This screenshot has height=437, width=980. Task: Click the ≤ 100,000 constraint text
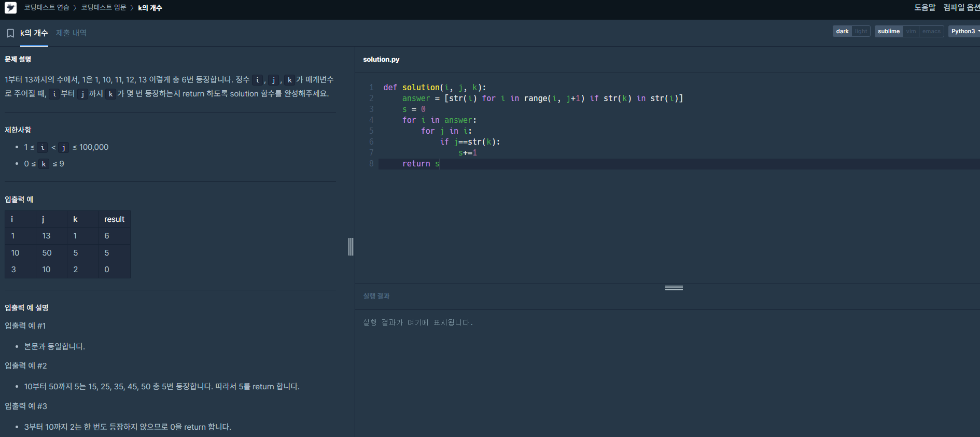pos(90,147)
